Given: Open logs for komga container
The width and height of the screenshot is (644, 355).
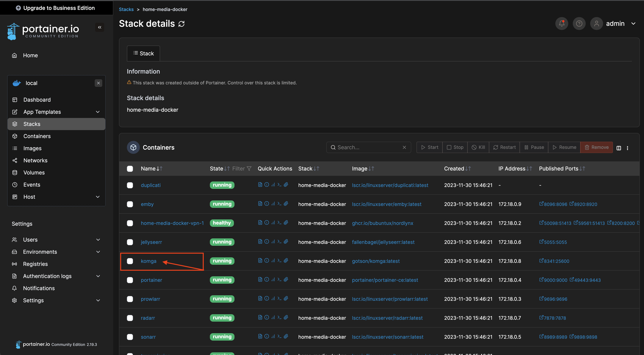Looking at the screenshot, I should pyautogui.click(x=260, y=260).
